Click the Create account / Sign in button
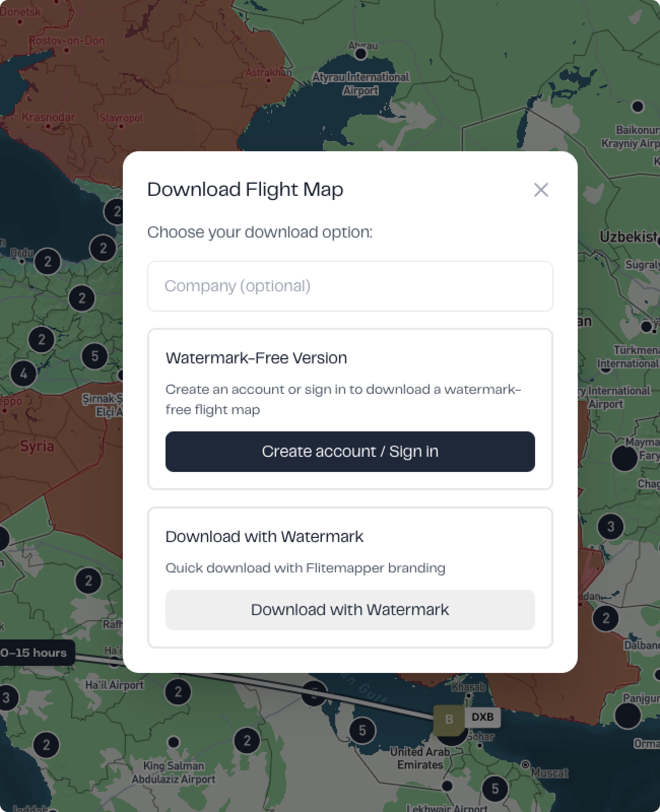Screen dimensions: 660x812 [350, 452]
